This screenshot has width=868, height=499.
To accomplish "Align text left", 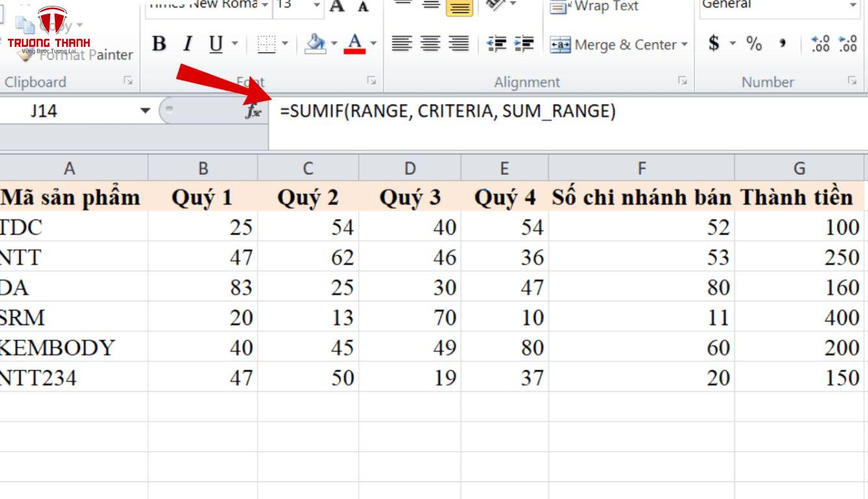I will point(402,44).
